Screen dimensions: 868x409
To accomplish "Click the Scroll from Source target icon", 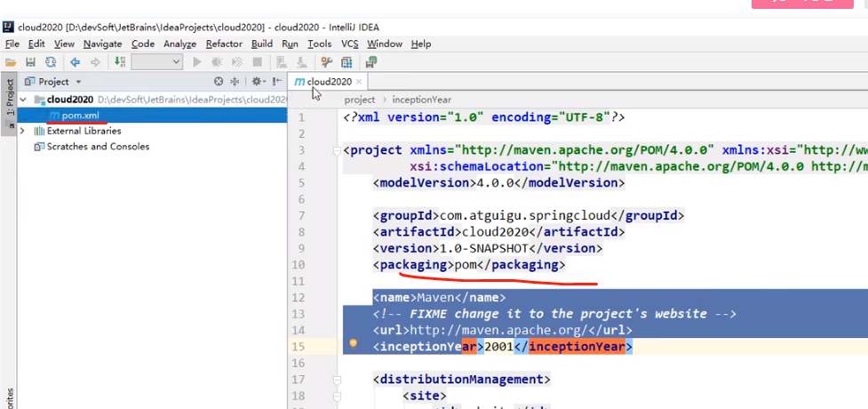I will point(219,82).
